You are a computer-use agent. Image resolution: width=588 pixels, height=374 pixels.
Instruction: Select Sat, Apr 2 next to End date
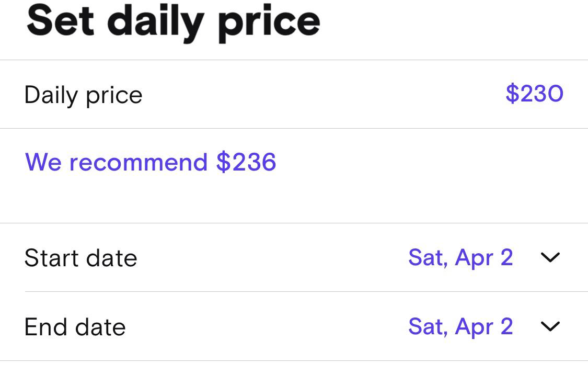(x=460, y=326)
